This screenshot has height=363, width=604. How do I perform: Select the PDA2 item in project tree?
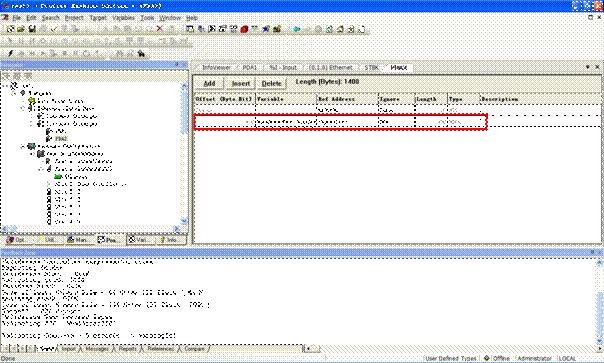point(61,139)
